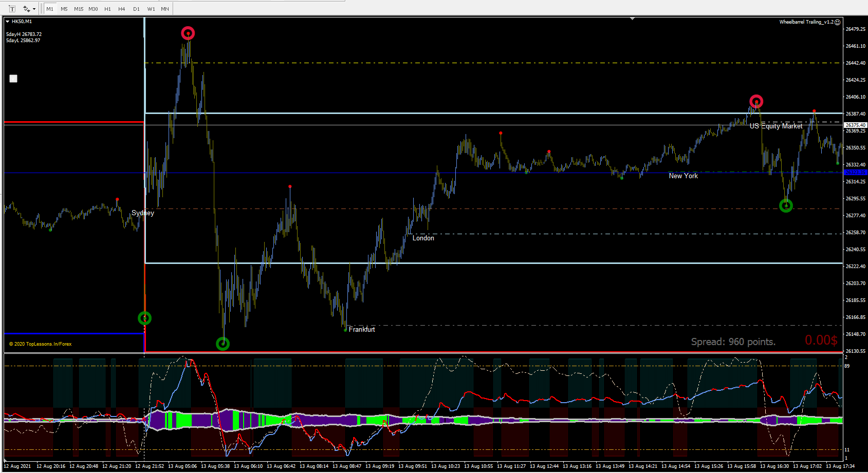The width and height of the screenshot is (868, 473).
Task: Switch to the H1 timeframe
Action: [107, 9]
